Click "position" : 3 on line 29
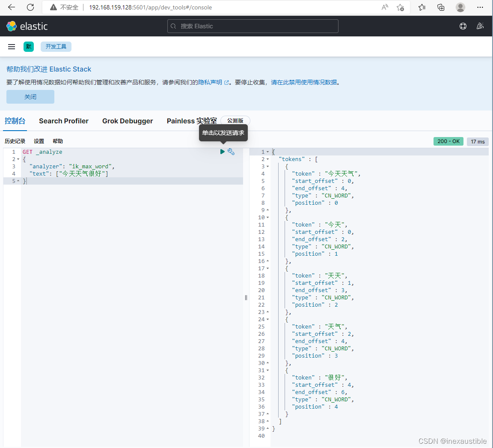Image resolution: width=493 pixels, height=448 pixels. pyautogui.click(x=315, y=356)
